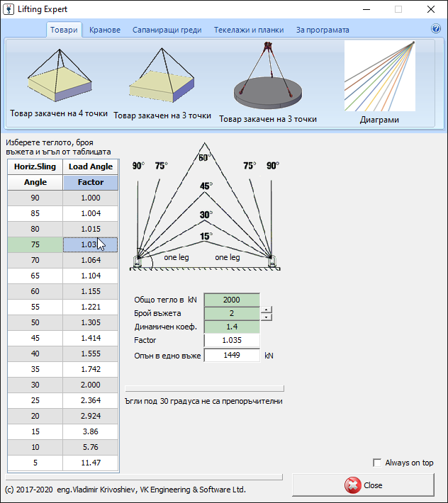Enable the Always on top checkbox
The image size is (448, 503).
[377, 463]
